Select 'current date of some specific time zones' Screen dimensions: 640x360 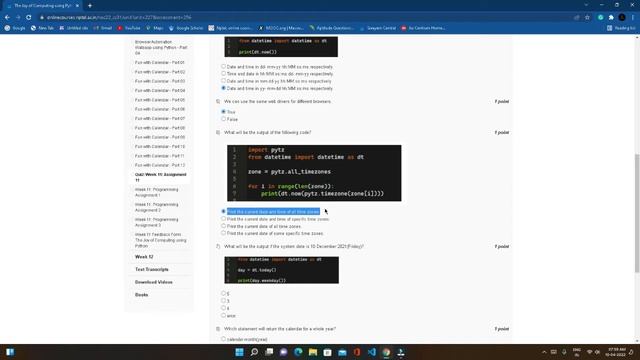pyautogui.click(x=223, y=233)
